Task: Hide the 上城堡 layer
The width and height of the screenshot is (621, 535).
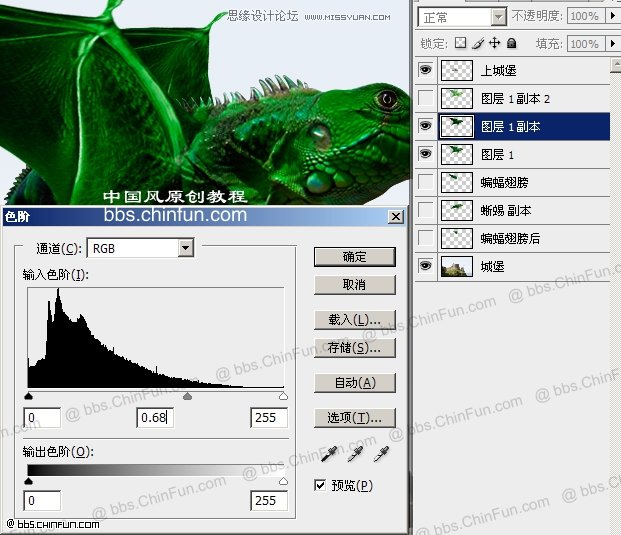Action: [x=425, y=70]
